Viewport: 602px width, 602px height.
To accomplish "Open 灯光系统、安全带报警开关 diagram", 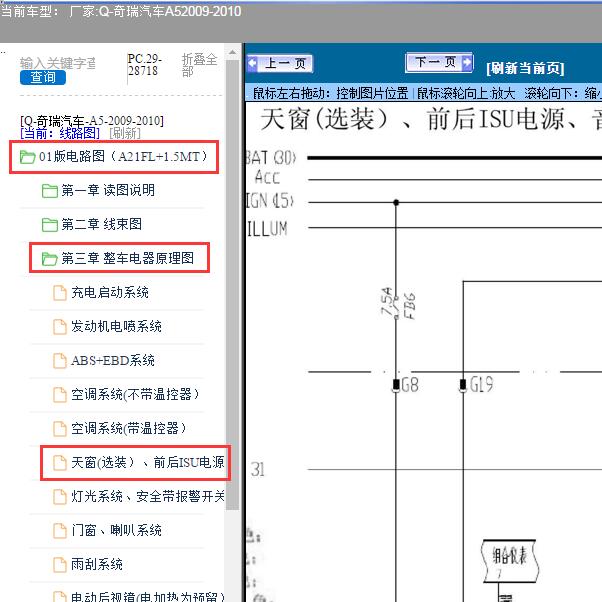I will [x=148, y=496].
